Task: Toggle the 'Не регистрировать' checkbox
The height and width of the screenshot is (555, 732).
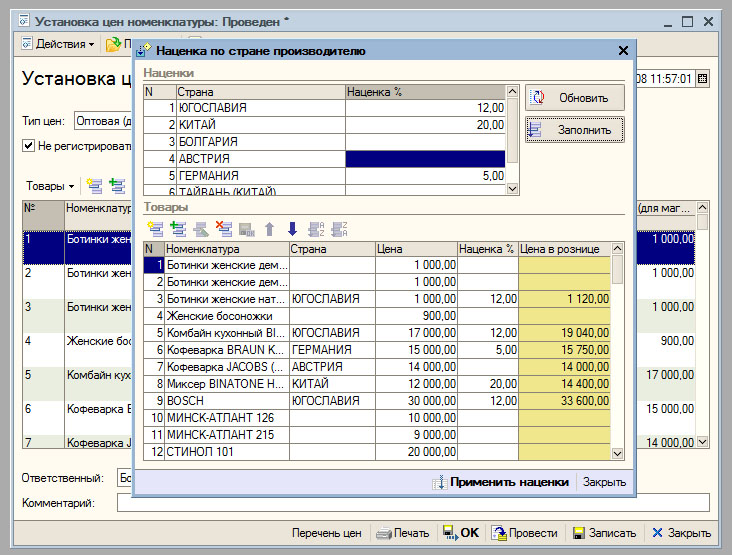Action: (29, 146)
